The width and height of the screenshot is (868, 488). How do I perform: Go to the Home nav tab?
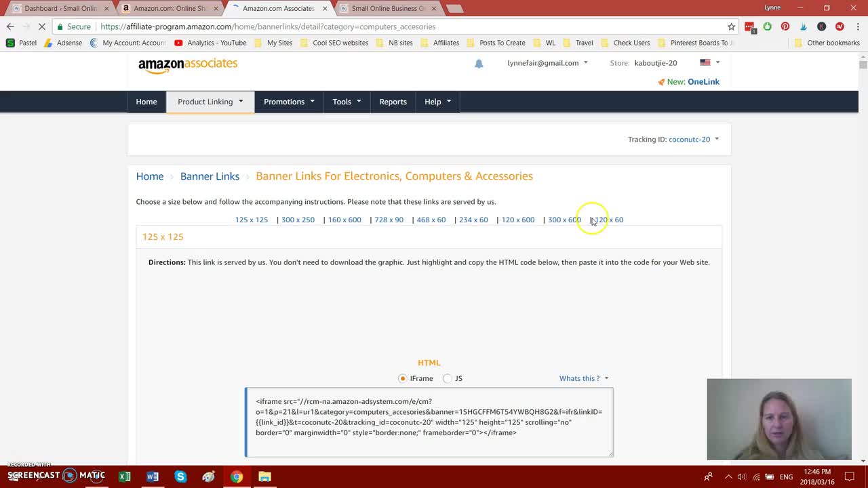coord(146,102)
